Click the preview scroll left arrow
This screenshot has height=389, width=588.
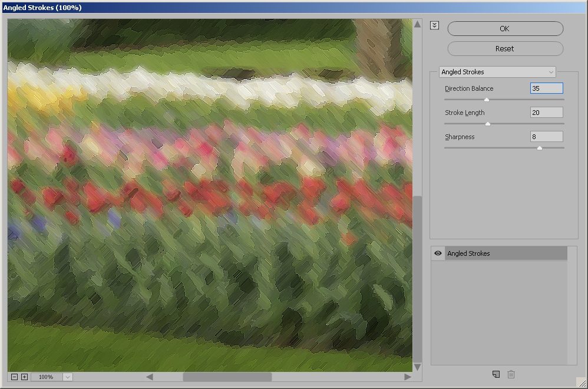click(x=150, y=377)
